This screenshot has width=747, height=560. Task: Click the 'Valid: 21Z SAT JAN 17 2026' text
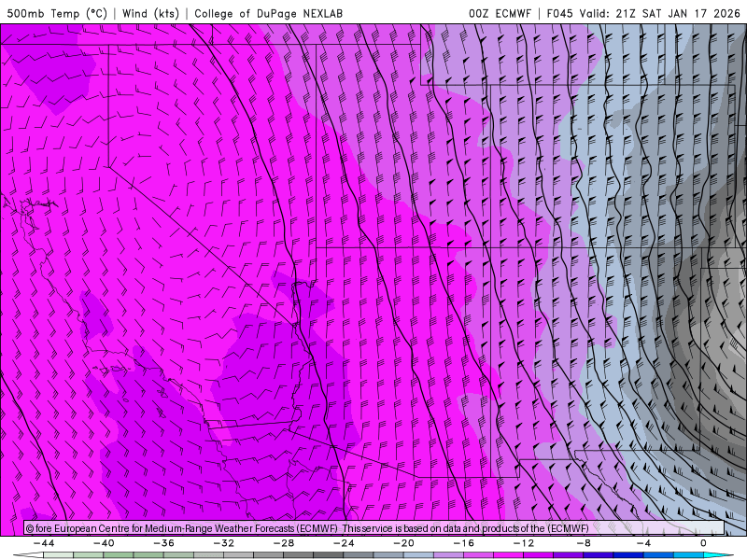pyautogui.click(x=659, y=13)
